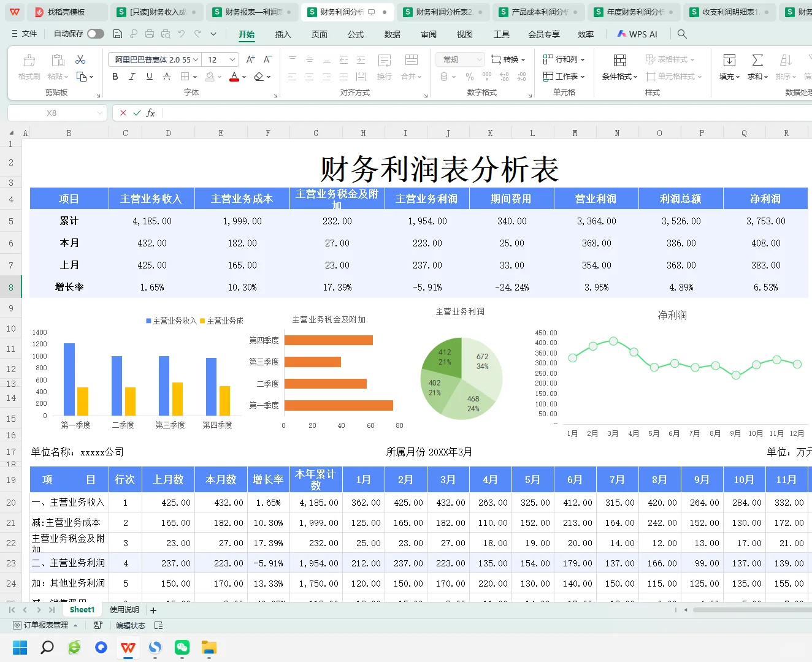This screenshot has width=812, height=662.
Task: Open the font color dropdown arrow
Action: tap(244, 77)
